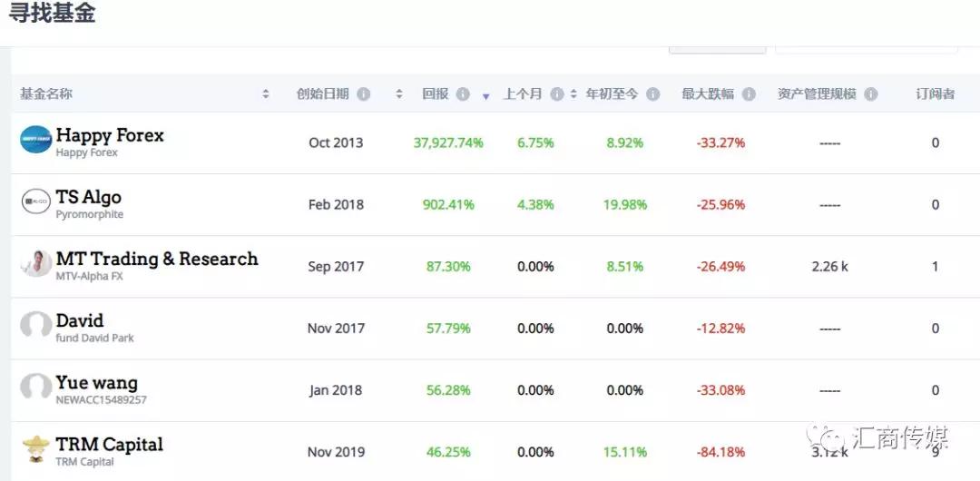Show info for 创始日期 column
980x481 pixels.
(x=363, y=93)
